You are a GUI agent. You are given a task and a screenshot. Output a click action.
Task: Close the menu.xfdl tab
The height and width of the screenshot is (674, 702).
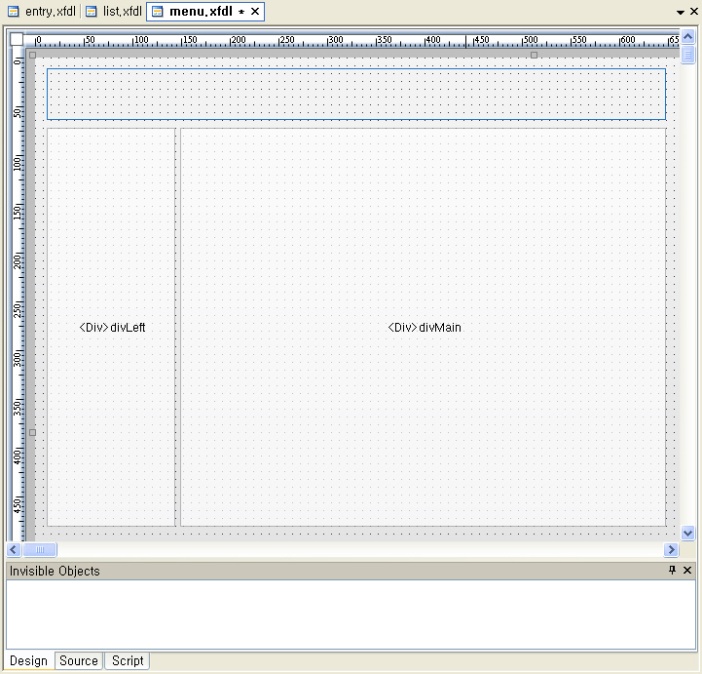click(x=255, y=11)
